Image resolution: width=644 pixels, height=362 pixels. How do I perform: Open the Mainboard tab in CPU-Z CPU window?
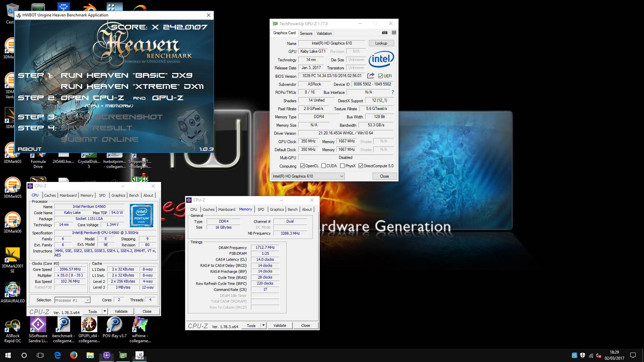68,195
